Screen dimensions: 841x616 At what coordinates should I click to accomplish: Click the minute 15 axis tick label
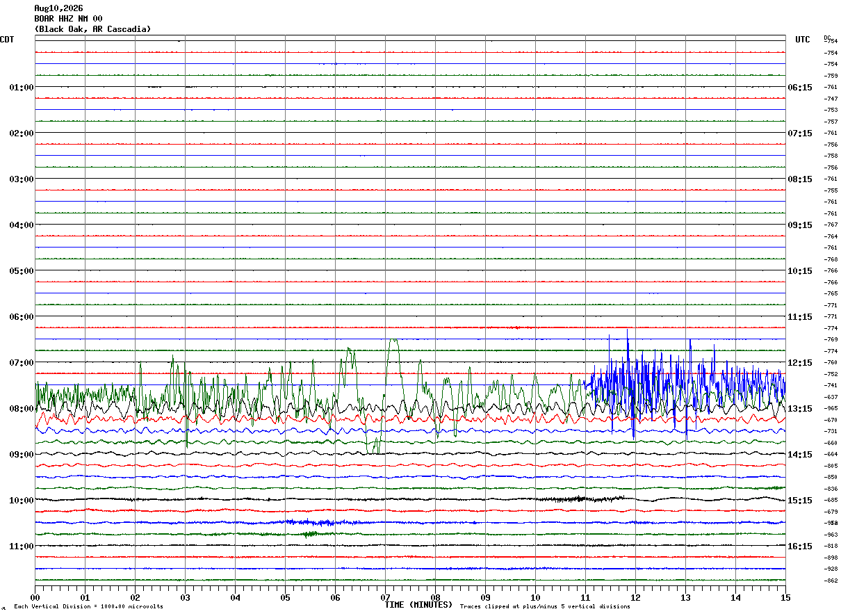tap(785, 597)
